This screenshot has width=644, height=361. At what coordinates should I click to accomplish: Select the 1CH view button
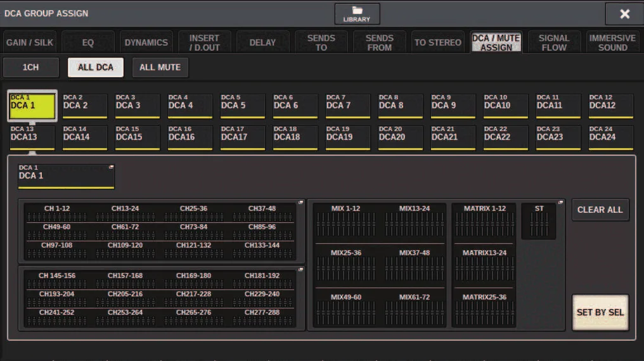31,67
